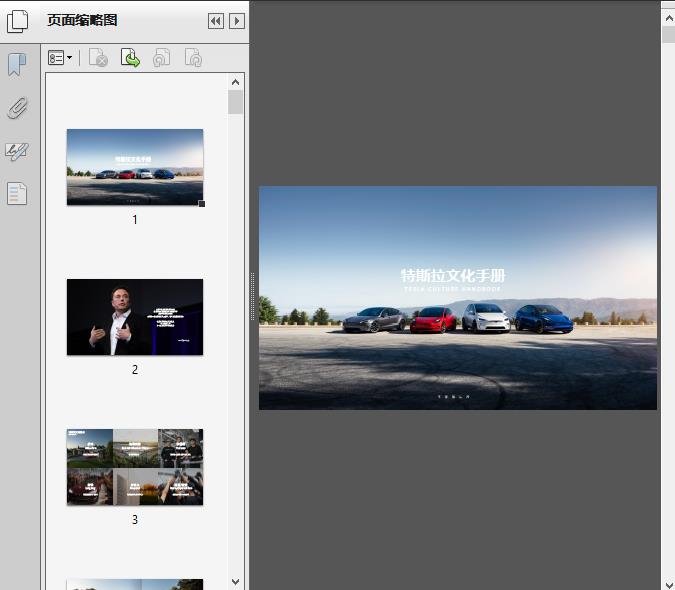Open the page thumbnails panel icon
Screen dimensions: 675x590
tap(18, 21)
